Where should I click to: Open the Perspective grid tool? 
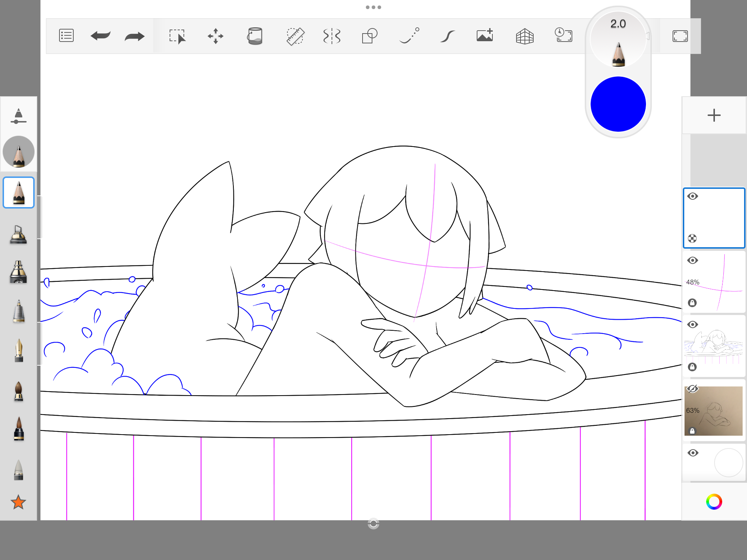(525, 36)
